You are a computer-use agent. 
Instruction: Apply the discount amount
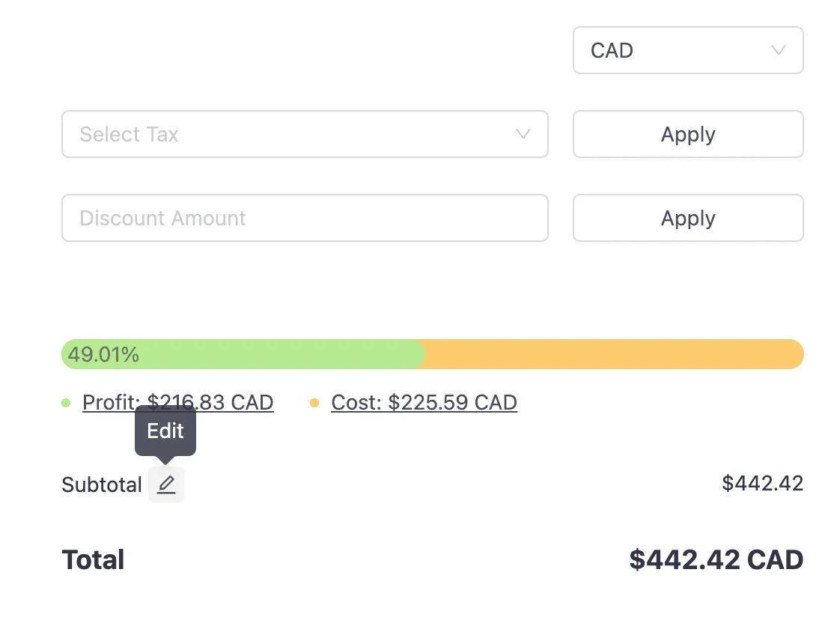tap(687, 218)
